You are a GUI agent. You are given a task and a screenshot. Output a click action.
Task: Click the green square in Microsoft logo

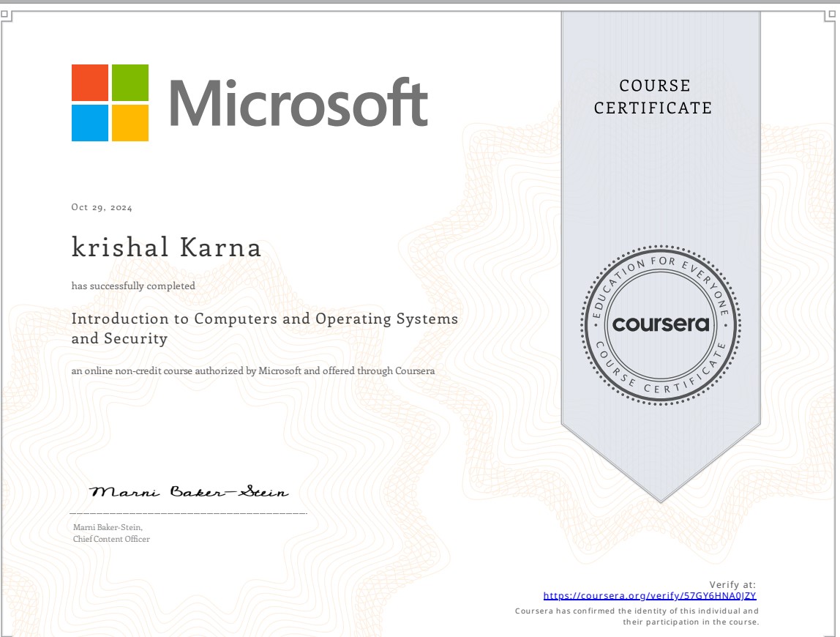point(130,83)
